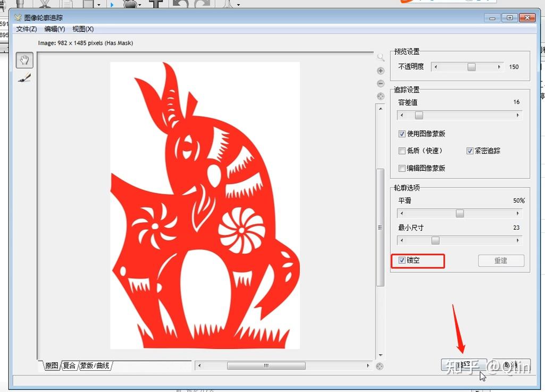Open the 视图(X) menu
Image resolution: width=545 pixels, height=392 pixels.
(82, 29)
